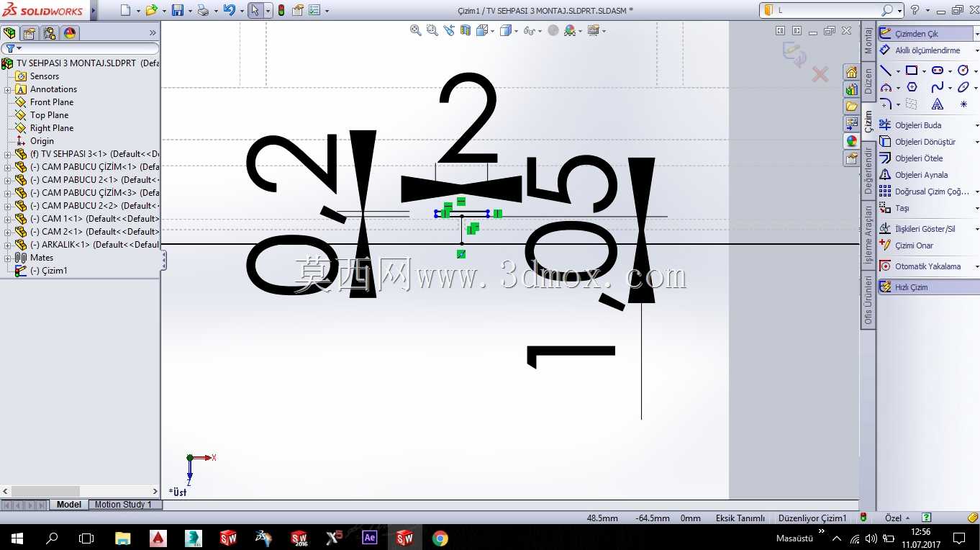Click the New document icon
This screenshot has height=550, width=980.
click(126, 10)
